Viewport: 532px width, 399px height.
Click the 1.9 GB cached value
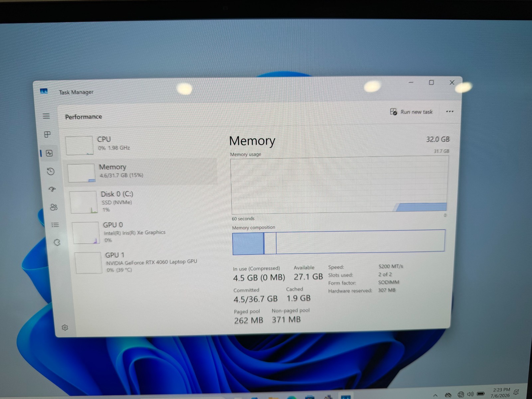pyautogui.click(x=299, y=298)
